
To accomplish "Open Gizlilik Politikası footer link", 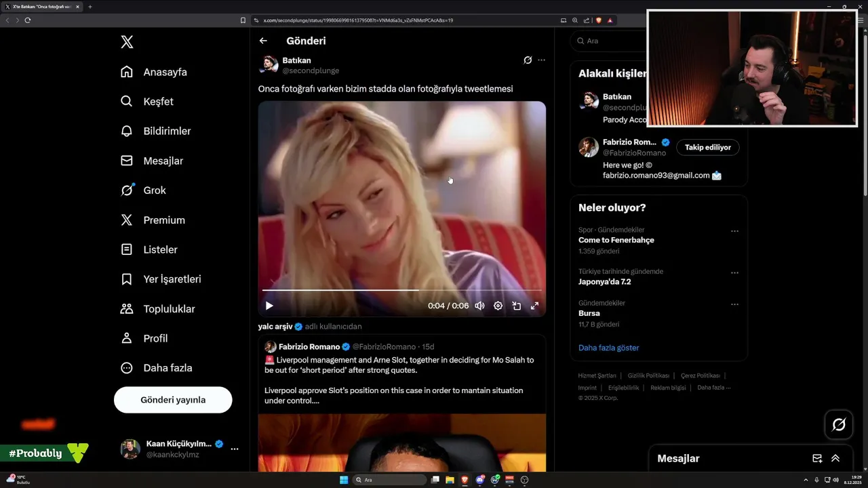I will 648,375.
